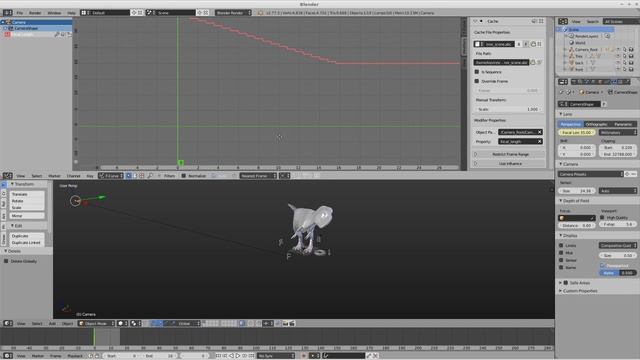
Task: Click the record auto-keyframe button
Action: pyautogui.click(x=303, y=356)
